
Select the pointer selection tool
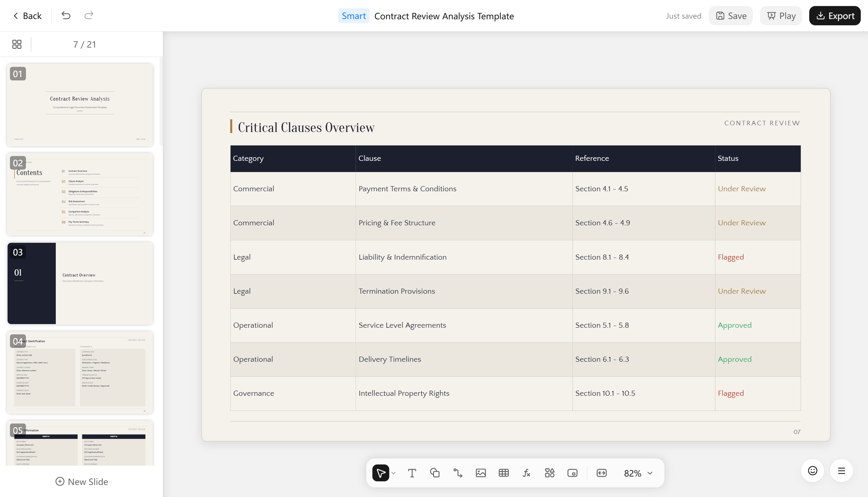[381, 473]
